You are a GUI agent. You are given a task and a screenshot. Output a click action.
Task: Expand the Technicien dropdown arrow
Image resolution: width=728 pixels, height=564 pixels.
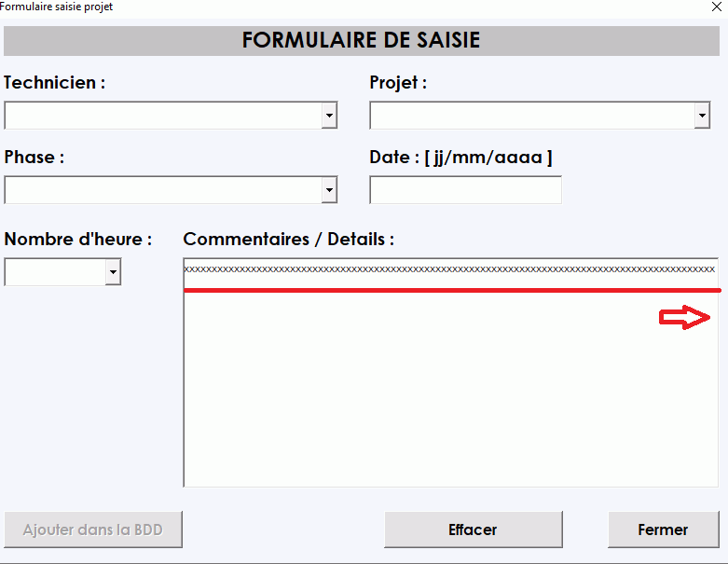point(329,116)
